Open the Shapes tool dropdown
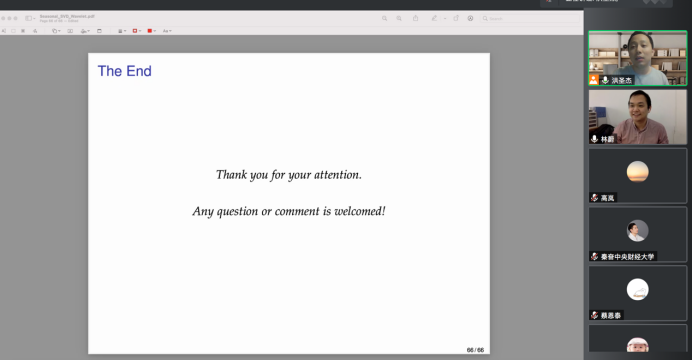Screen dimensions: 693x360 tap(56, 31)
